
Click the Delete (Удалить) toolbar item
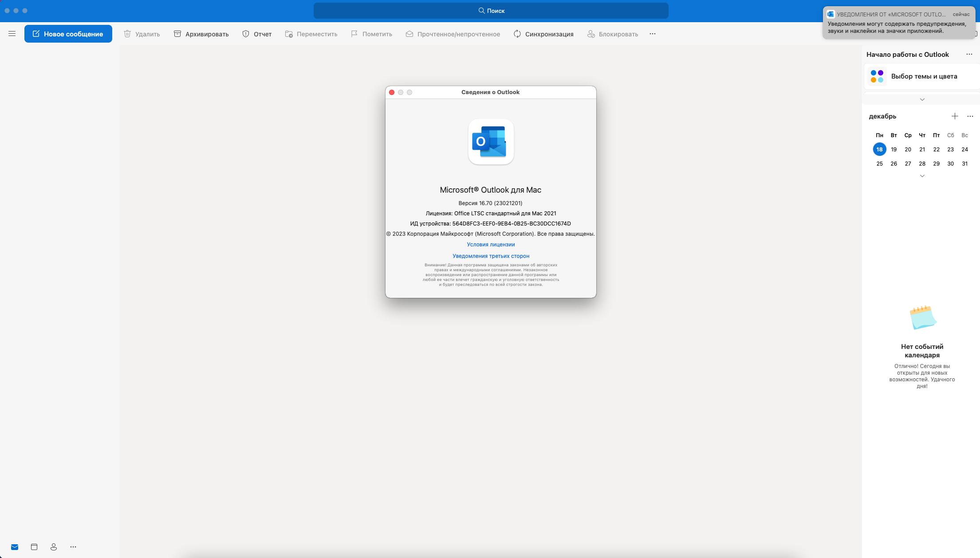pyautogui.click(x=142, y=34)
